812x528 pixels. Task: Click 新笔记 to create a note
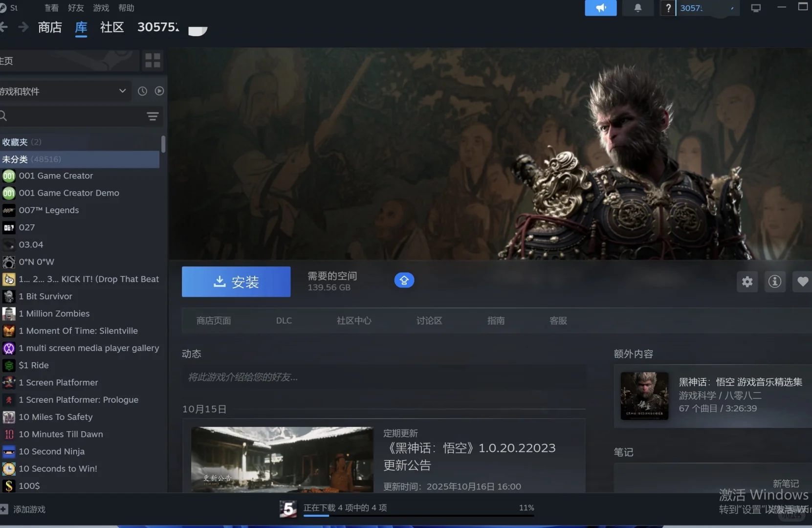786,484
